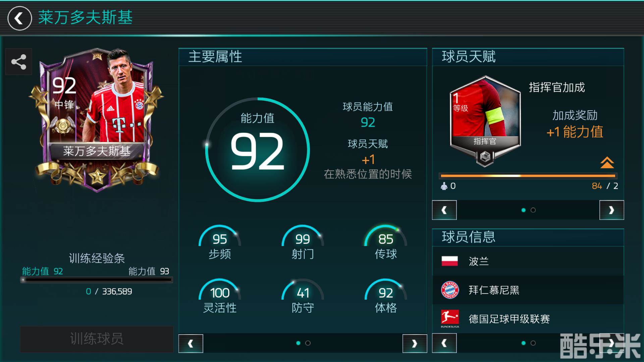644x362 pixels.
Task: Show next player talent
Action: 611,210
